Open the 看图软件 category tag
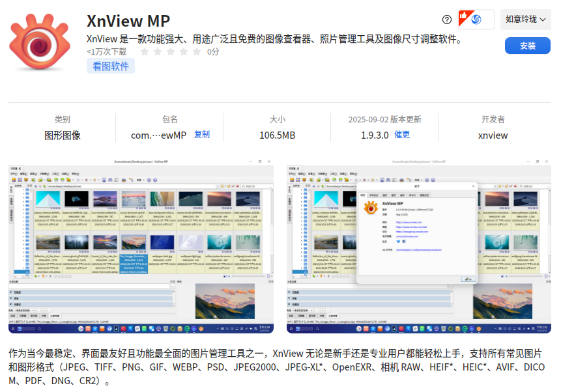 (111, 66)
